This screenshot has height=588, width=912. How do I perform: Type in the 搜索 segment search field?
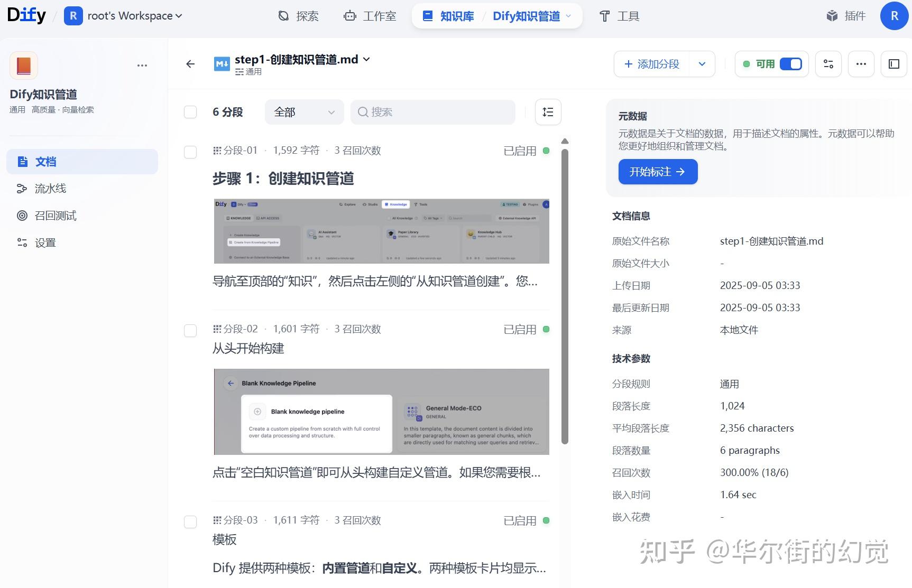point(432,112)
